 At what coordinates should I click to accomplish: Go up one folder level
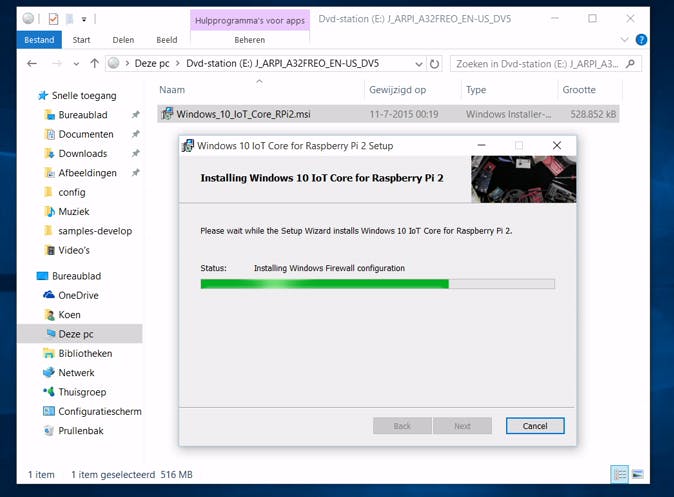tap(95, 64)
